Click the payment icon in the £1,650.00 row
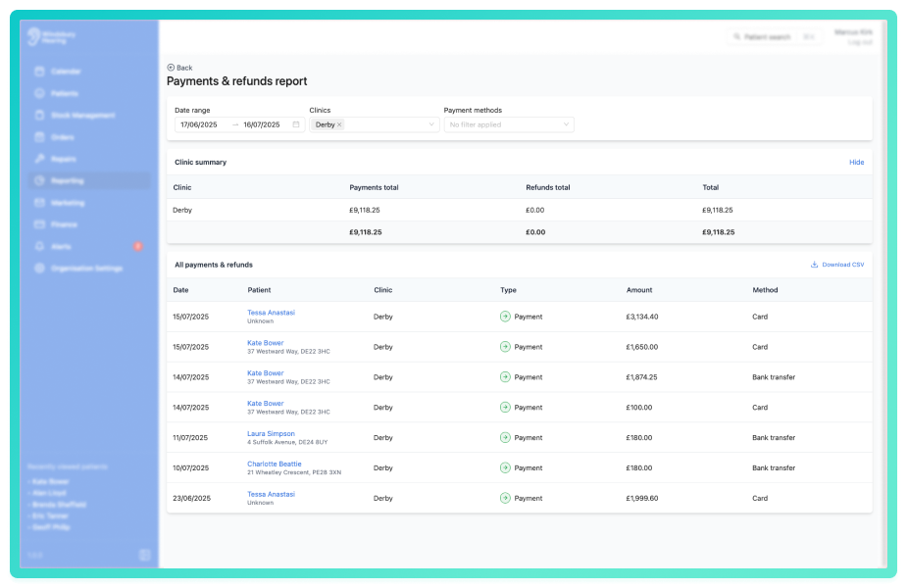 click(505, 346)
